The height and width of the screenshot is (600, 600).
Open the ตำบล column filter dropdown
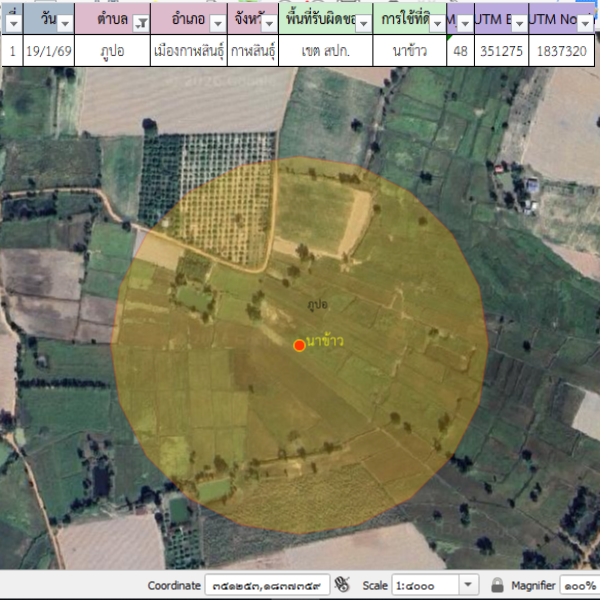(x=141, y=22)
